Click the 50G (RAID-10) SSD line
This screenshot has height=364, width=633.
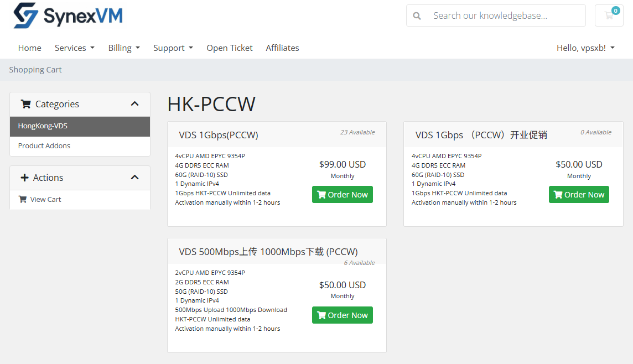click(201, 292)
